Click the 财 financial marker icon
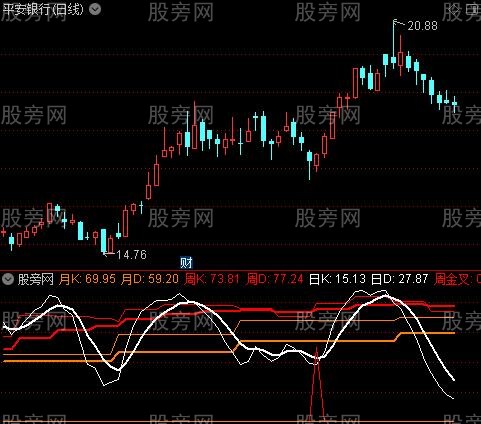The height and width of the screenshot is (424, 481). 186,262
